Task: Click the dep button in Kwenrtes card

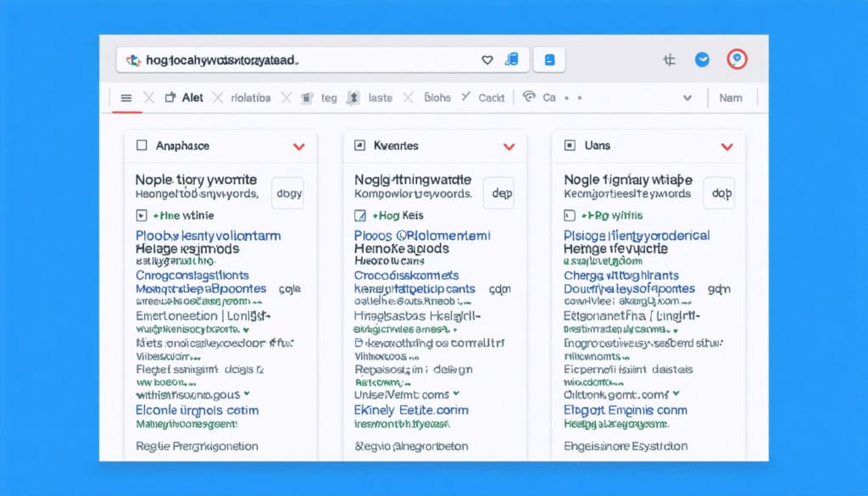Action: coord(499,193)
